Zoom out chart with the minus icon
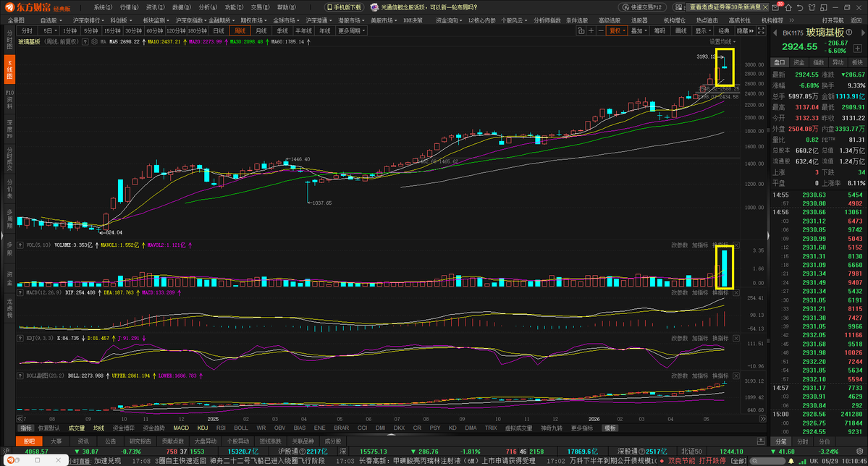 pyautogui.click(x=601, y=31)
